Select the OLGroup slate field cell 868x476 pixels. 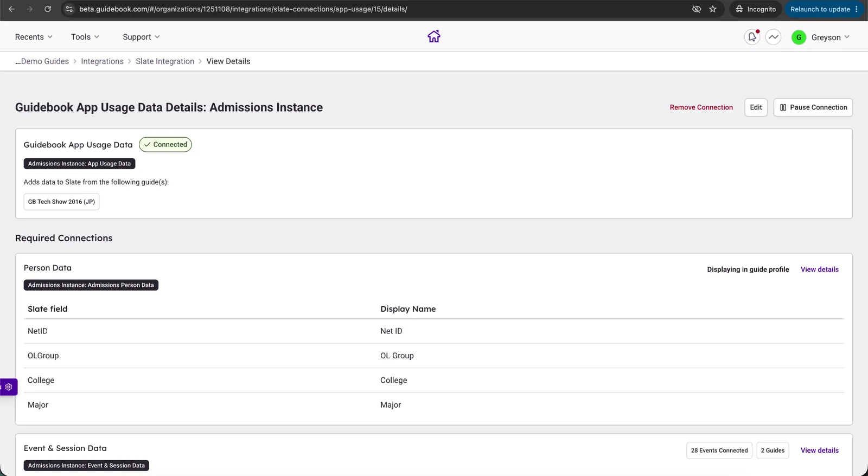[x=43, y=356]
